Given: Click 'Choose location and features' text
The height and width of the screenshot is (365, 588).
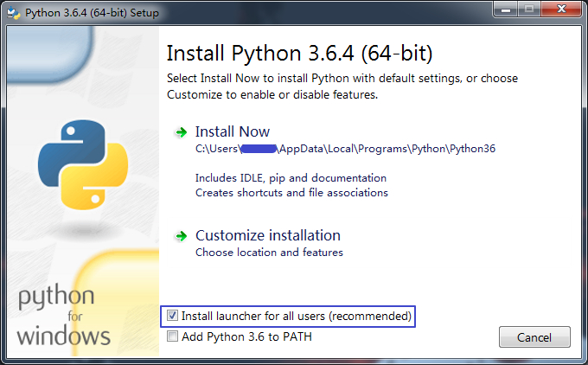Looking at the screenshot, I should [269, 252].
